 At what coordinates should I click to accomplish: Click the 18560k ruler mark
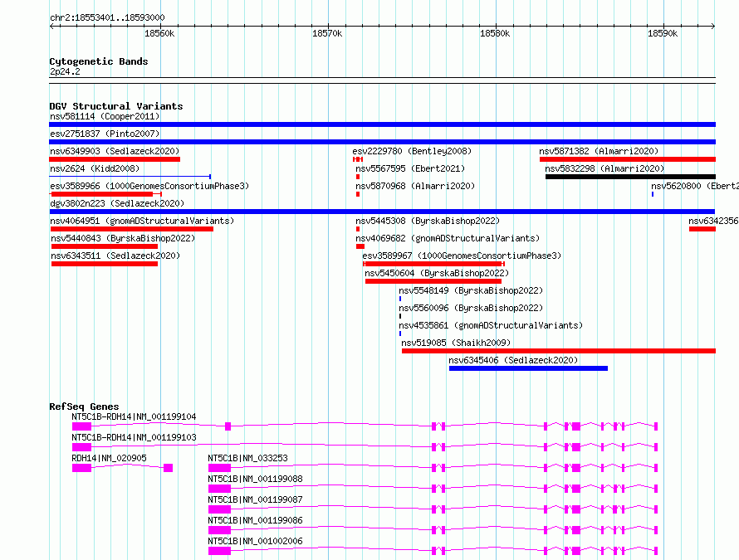click(x=159, y=33)
